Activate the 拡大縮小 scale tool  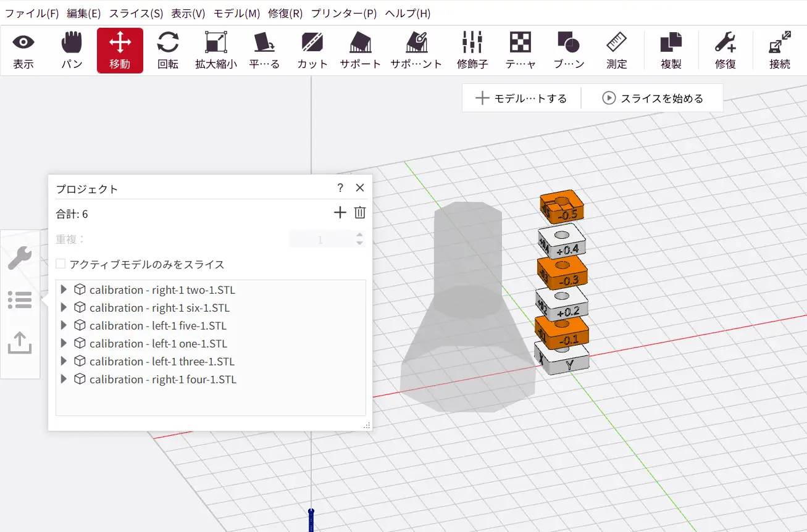(215, 50)
